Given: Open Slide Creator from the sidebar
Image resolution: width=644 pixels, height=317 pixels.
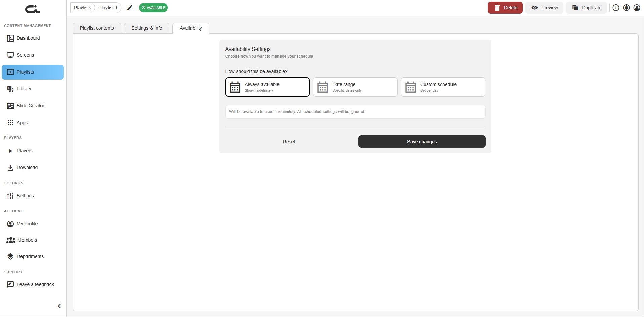Looking at the screenshot, I should click(33, 106).
